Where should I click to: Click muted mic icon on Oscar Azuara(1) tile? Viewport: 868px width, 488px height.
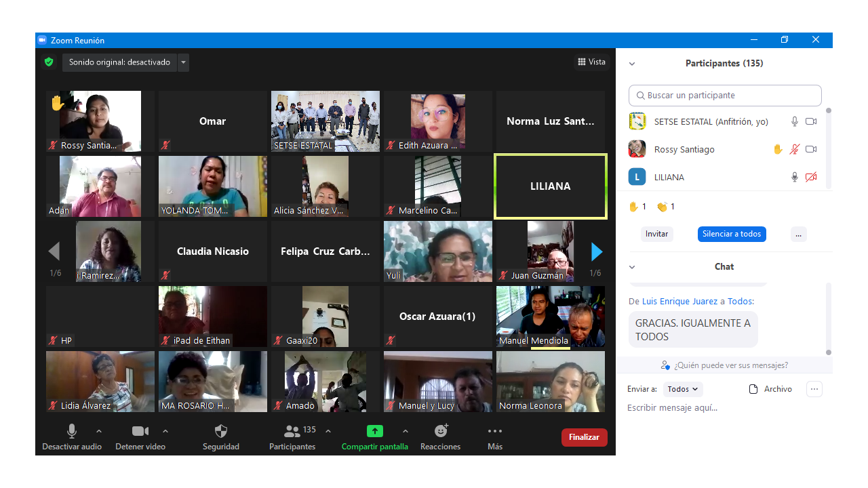[391, 340]
